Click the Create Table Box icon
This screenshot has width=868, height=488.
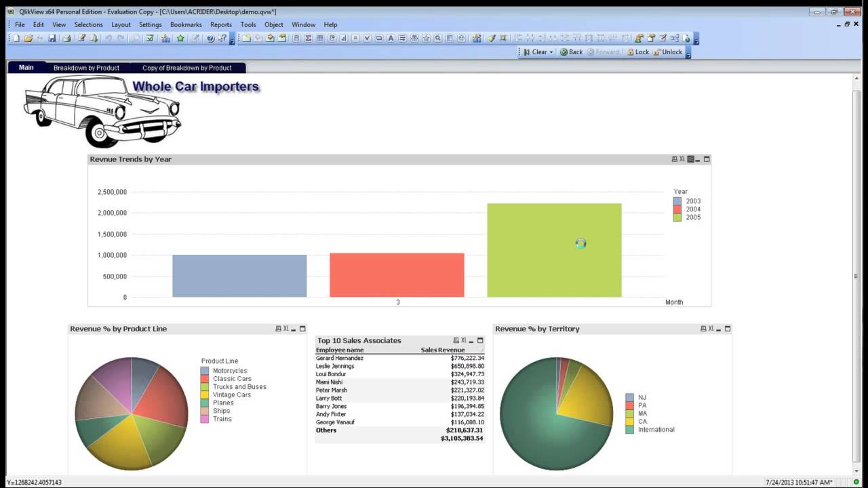(319, 38)
